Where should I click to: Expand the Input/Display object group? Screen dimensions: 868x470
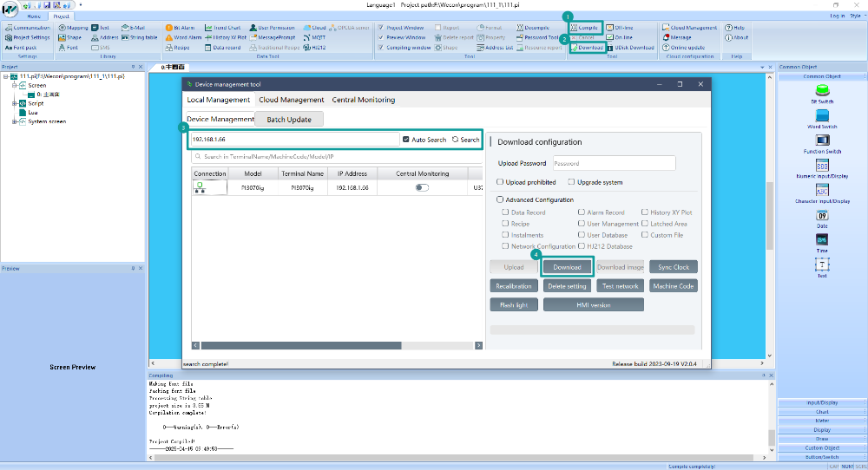coord(822,402)
